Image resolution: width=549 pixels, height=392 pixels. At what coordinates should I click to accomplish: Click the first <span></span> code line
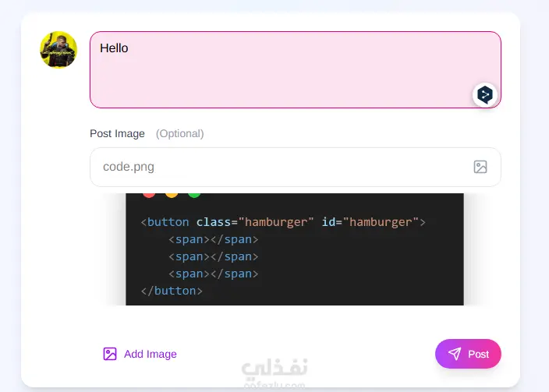tap(213, 239)
